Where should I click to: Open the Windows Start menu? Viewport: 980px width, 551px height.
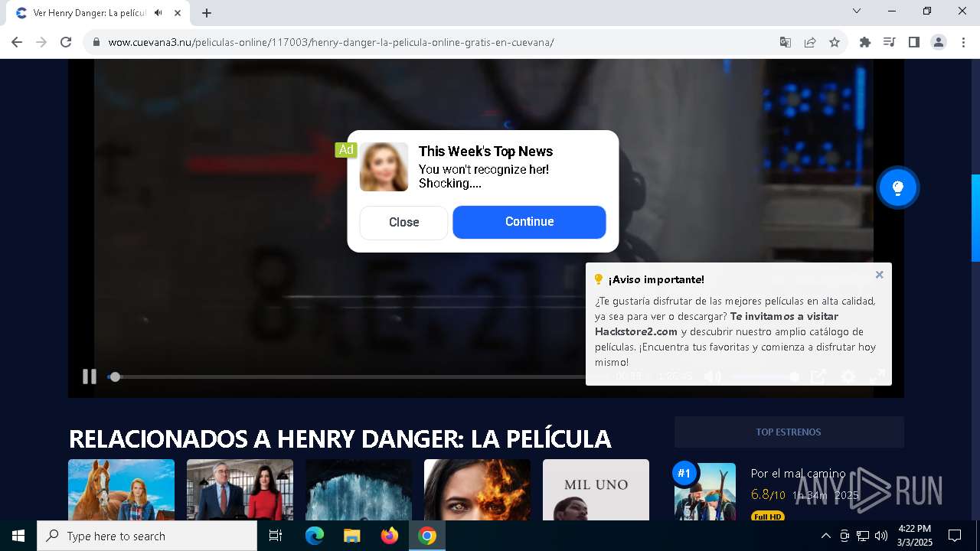click(18, 536)
